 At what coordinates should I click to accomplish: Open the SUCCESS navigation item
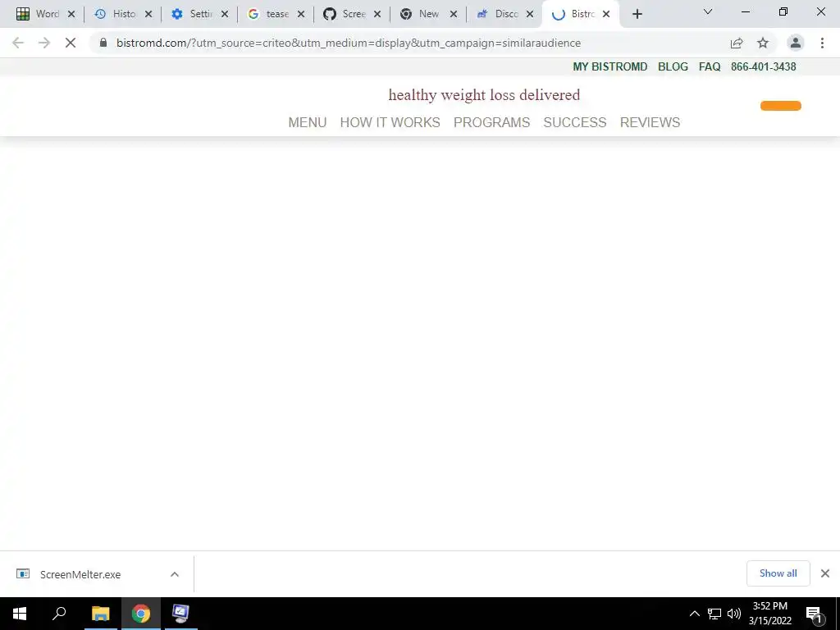(x=575, y=122)
